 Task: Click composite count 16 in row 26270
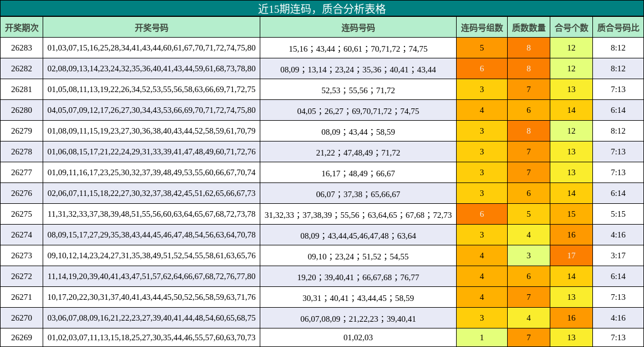tap(571, 318)
